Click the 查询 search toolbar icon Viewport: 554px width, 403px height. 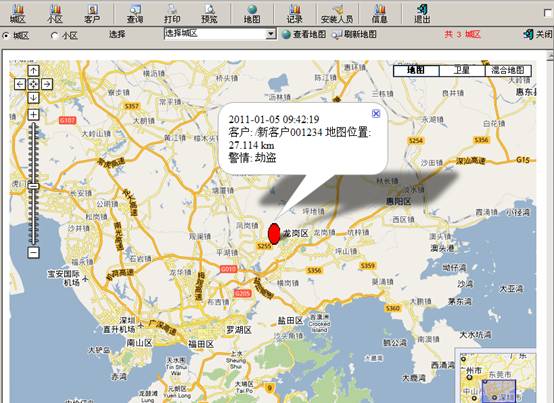[x=135, y=13]
